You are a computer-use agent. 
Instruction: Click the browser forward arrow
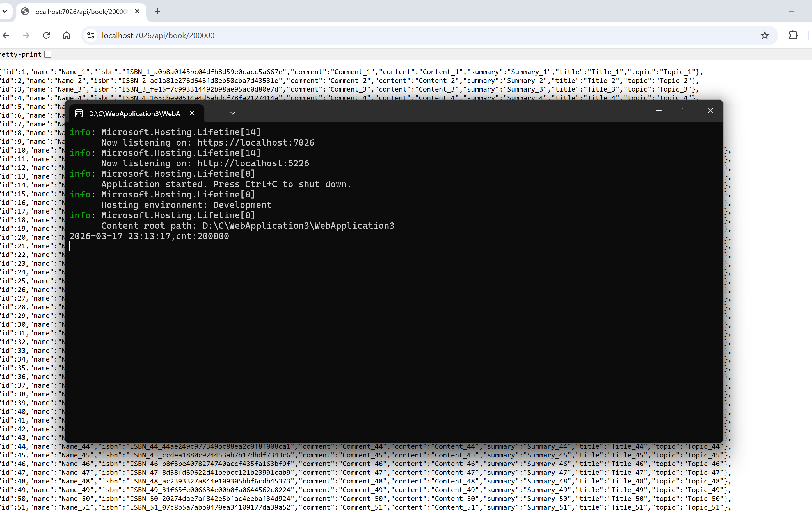(26, 35)
